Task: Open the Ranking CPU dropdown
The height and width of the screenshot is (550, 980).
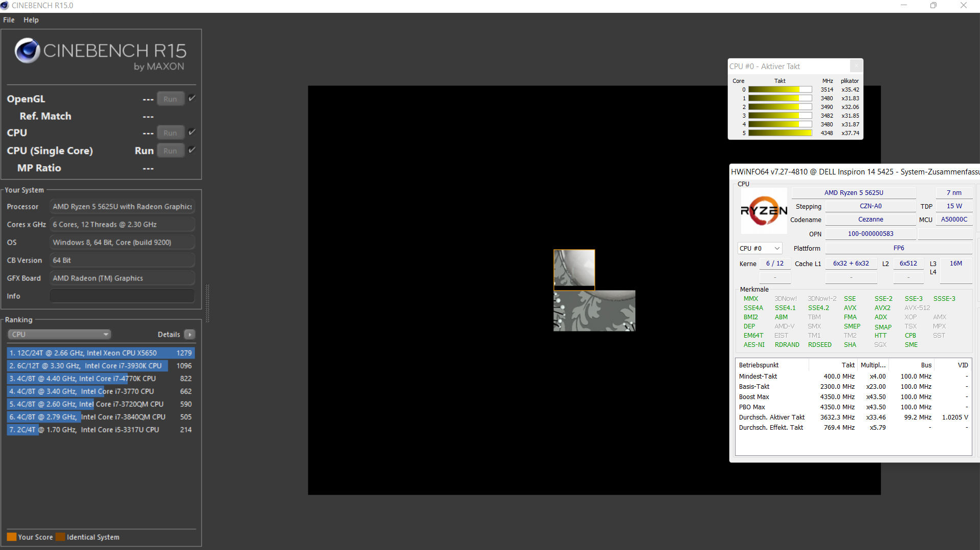Action: tap(59, 335)
